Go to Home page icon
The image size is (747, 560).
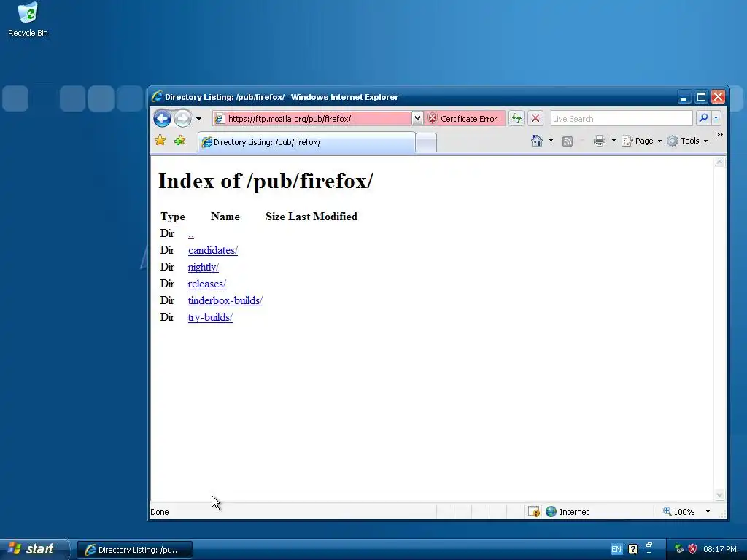(537, 141)
